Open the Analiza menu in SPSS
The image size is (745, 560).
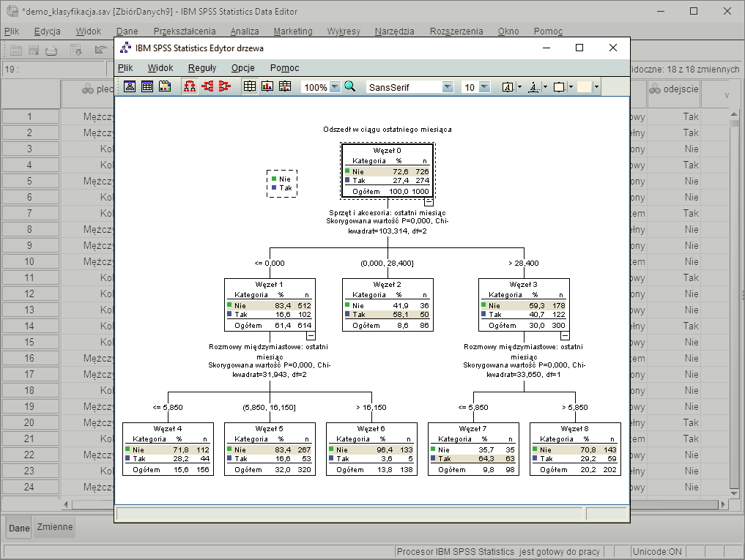pyautogui.click(x=244, y=31)
